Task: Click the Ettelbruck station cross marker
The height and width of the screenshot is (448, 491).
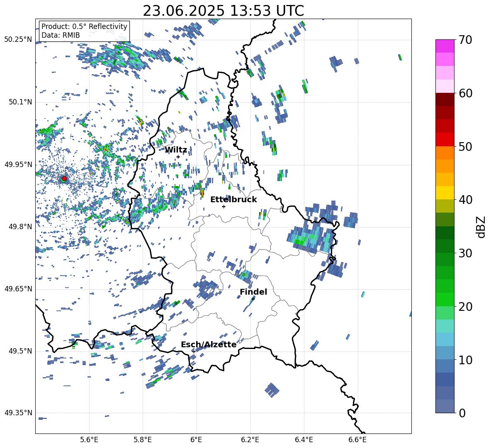Action: [224, 206]
